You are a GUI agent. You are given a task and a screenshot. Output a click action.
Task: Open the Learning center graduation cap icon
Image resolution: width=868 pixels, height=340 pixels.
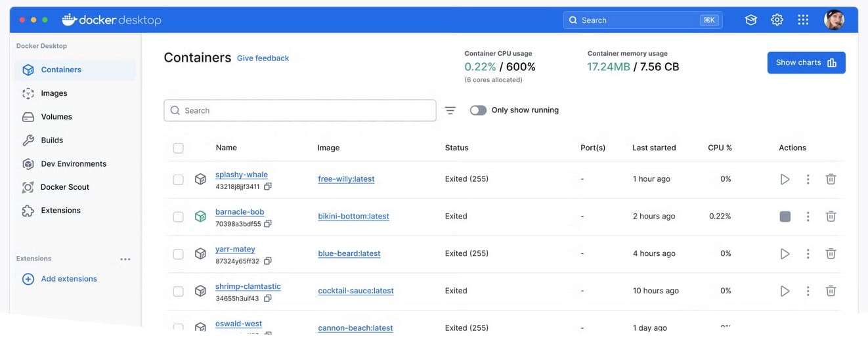click(751, 20)
